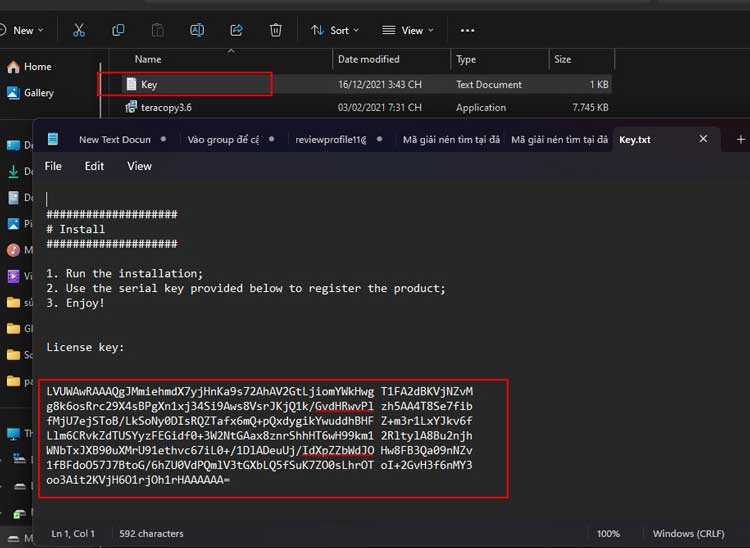This screenshot has height=548, width=750.
Task: Click the Notepad app icon in title bar
Action: click(53, 139)
